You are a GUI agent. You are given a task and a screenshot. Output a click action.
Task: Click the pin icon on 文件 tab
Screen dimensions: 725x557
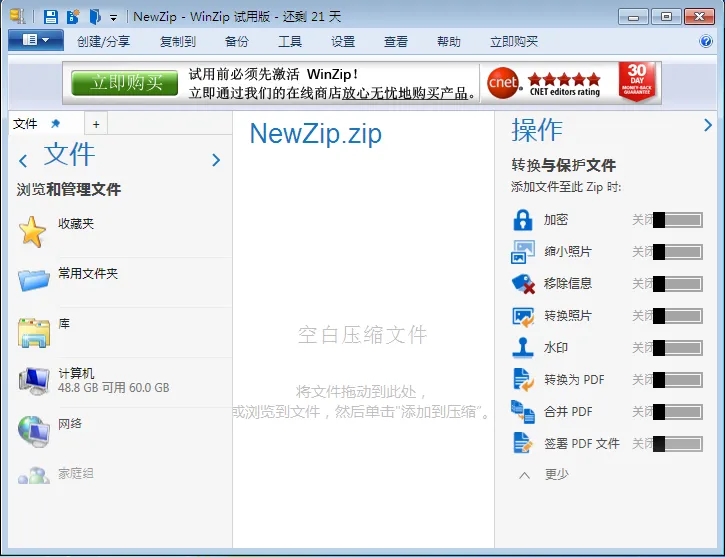point(55,123)
